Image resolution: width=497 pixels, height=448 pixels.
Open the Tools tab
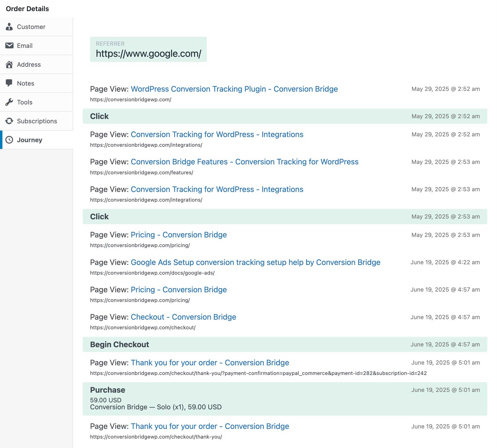click(36, 102)
